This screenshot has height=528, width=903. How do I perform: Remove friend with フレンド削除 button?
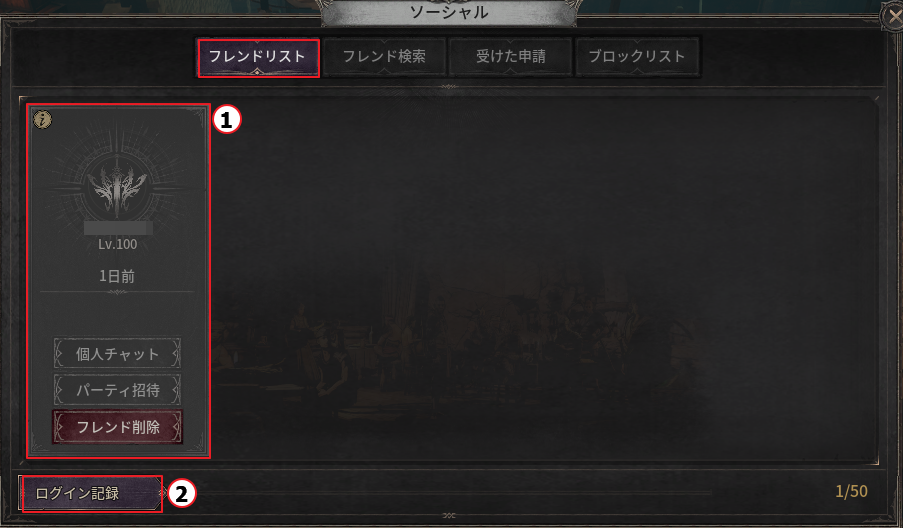[x=117, y=427]
